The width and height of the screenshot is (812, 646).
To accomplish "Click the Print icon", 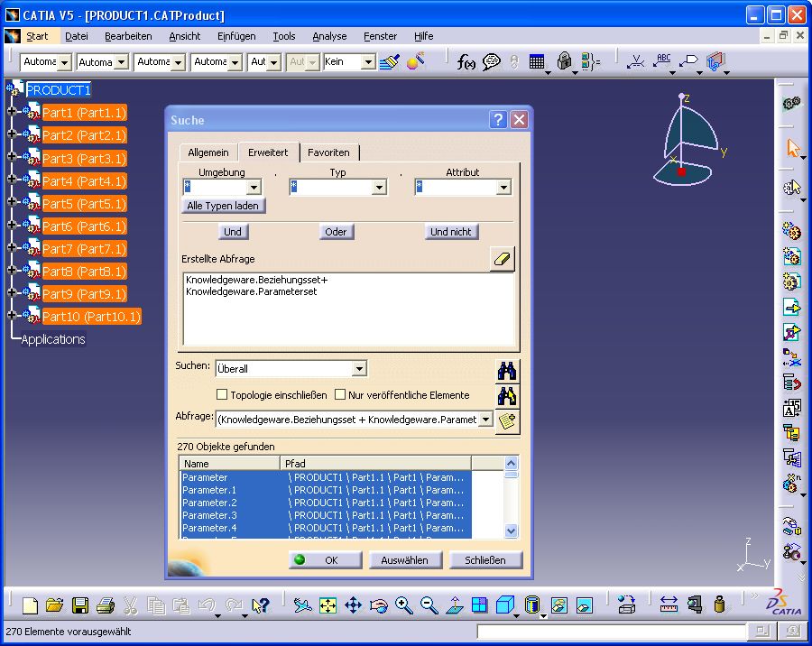I will 106,605.
